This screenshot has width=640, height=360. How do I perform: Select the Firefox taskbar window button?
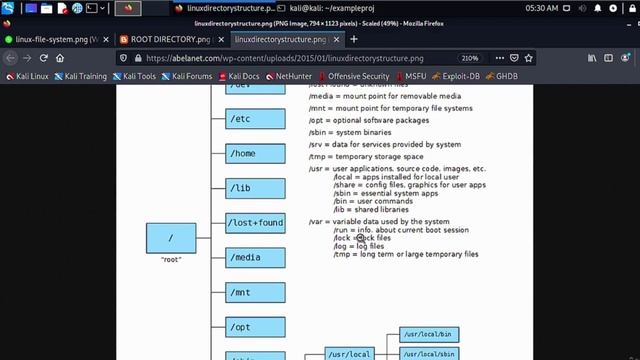tap(225, 8)
